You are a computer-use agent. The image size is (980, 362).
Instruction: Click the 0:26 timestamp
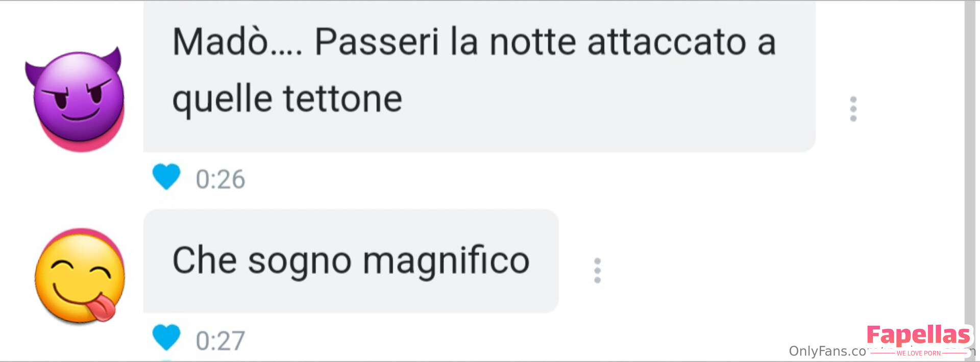[x=220, y=179]
